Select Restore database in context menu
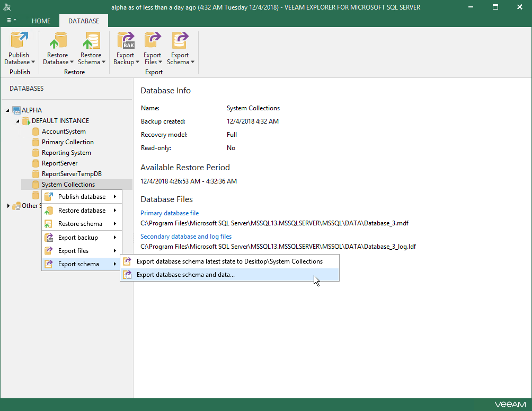The image size is (532, 411). [x=81, y=211]
